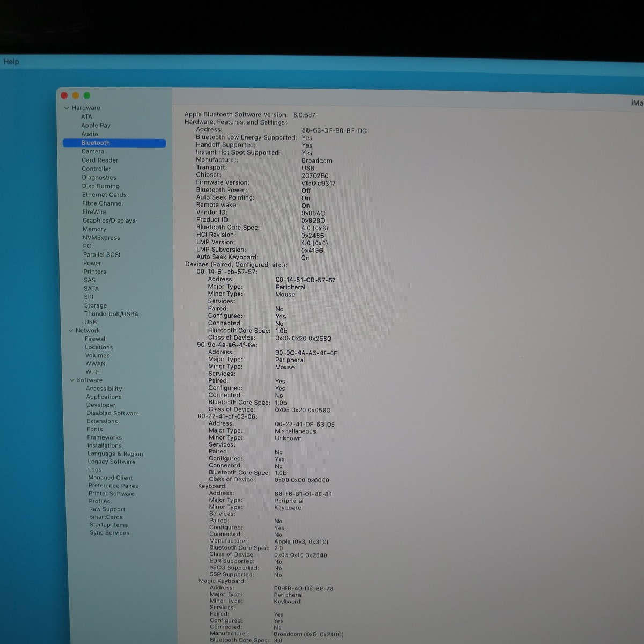This screenshot has height=644, width=644.
Task: Select Profiles under Software
Action: pos(99,501)
